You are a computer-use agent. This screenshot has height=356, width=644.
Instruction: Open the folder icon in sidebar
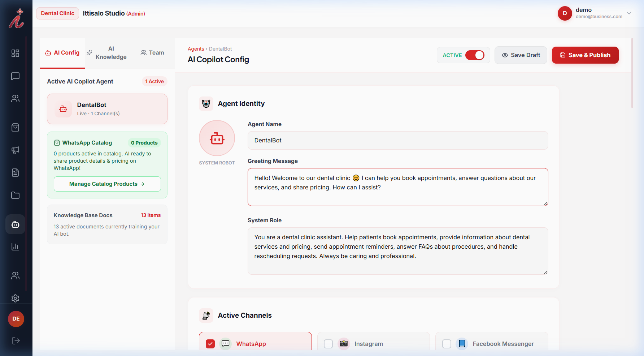click(x=15, y=196)
